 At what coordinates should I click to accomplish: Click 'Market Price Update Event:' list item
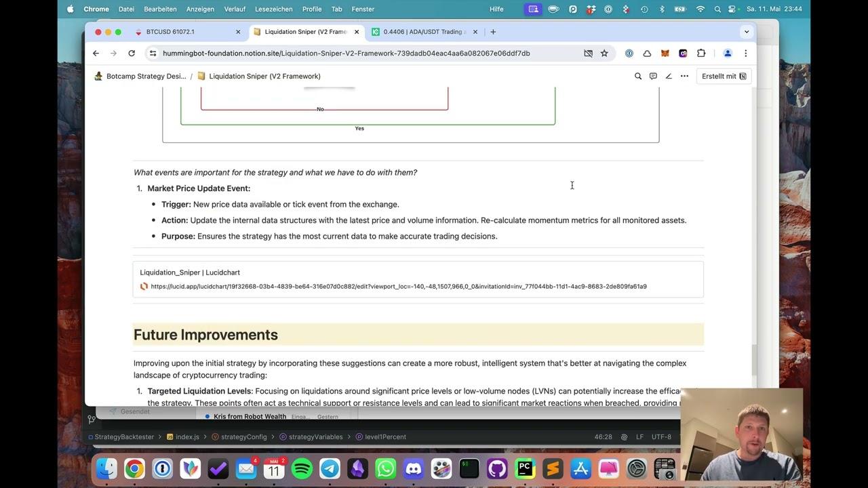point(199,188)
